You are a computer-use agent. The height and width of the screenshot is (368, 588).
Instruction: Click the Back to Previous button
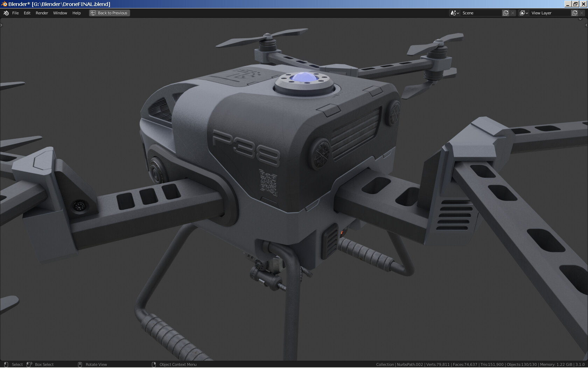pos(109,13)
